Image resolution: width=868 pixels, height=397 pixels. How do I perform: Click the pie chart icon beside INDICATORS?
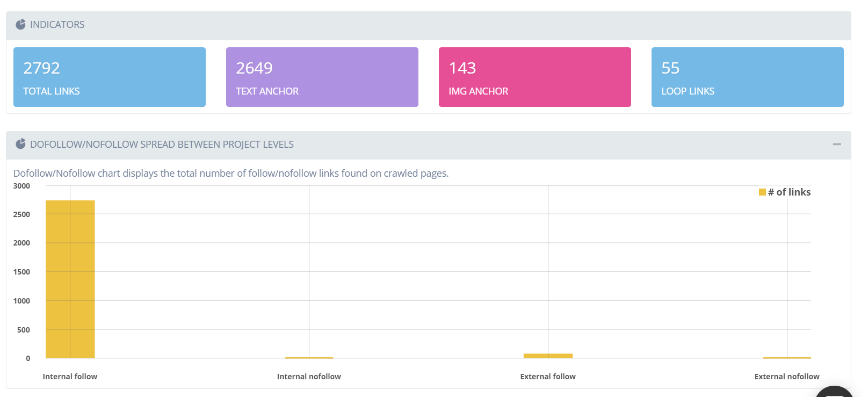(20, 25)
